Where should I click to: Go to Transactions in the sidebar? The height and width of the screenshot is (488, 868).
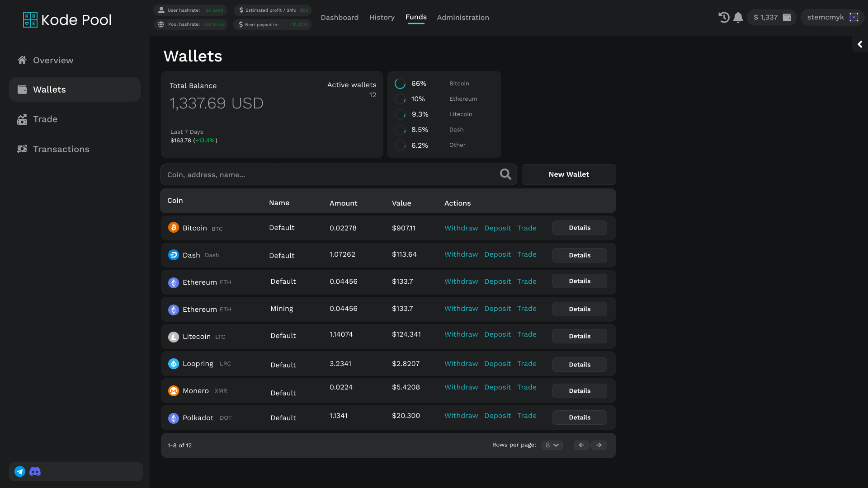(x=61, y=149)
